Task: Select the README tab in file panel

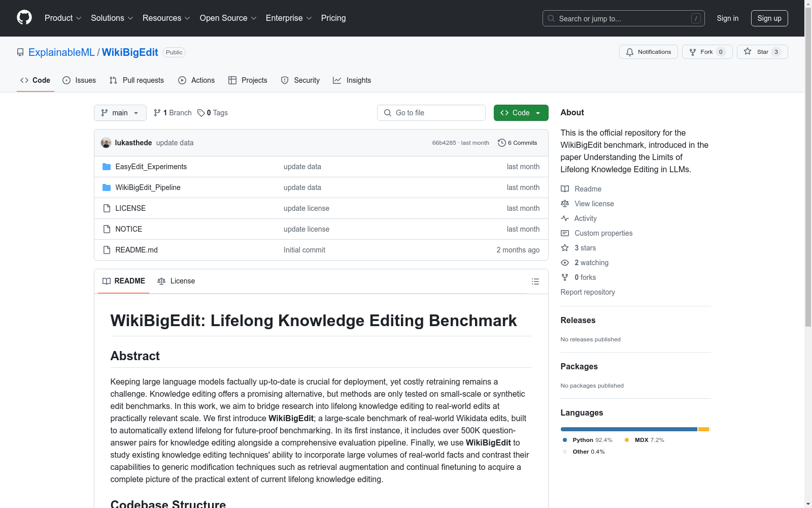Action: [x=124, y=281]
